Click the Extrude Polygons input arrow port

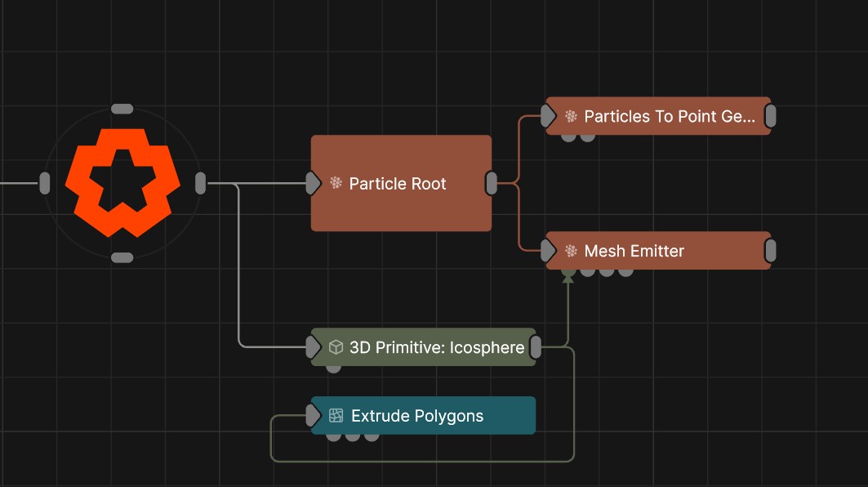pos(312,416)
